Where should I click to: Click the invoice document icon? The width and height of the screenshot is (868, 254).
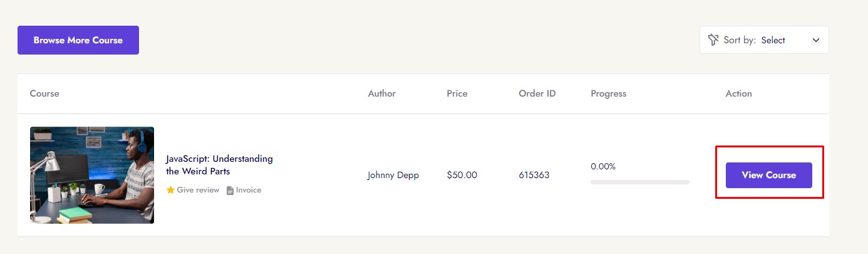click(230, 190)
